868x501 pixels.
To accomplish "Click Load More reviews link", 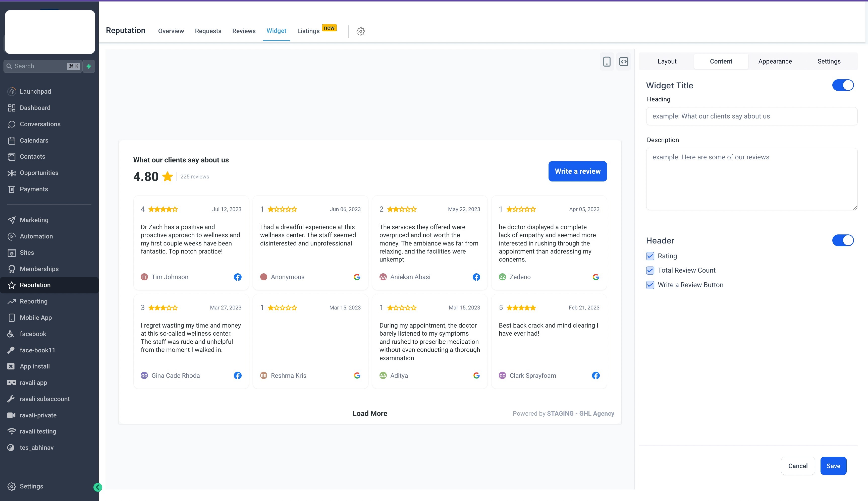I will pos(370,414).
